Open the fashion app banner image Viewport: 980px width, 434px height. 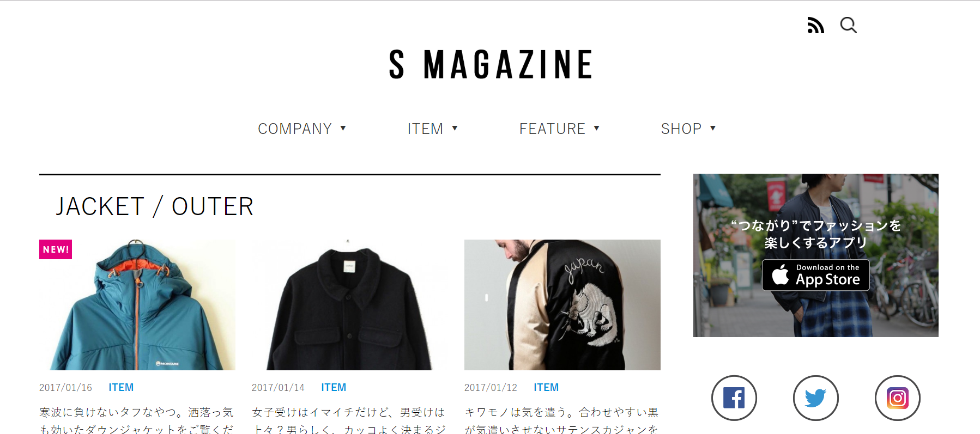pyautogui.click(x=816, y=255)
